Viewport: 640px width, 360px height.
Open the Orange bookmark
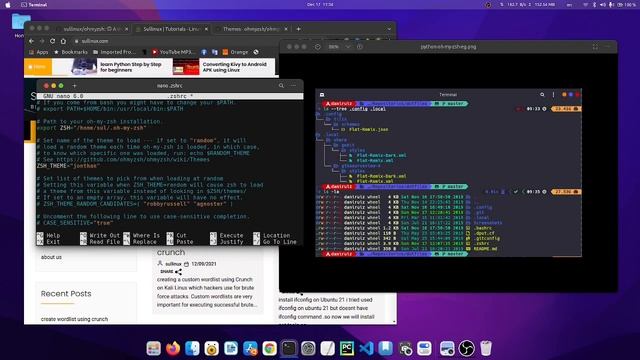coord(235,52)
